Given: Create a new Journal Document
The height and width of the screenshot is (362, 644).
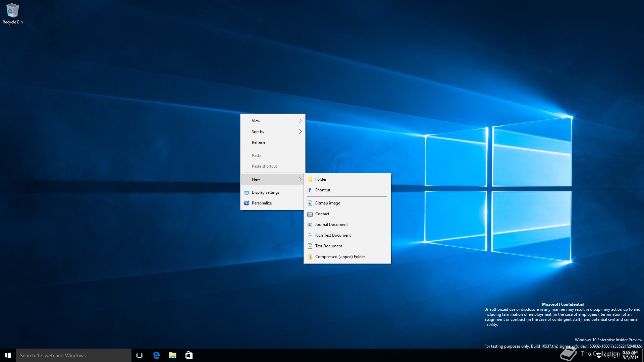Looking at the screenshot, I should coord(347,225).
